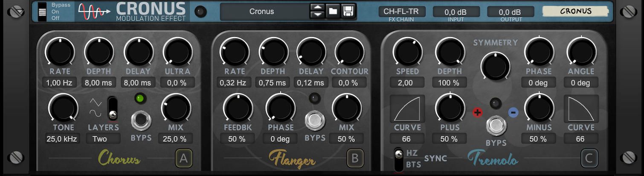The image size is (644, 176).
Task: Click the Tremolo SYMMETRY knob
Action: (495, 67)
